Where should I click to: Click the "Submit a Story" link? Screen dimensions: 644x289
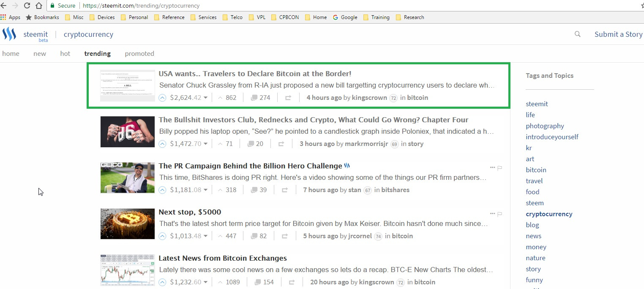618,34
